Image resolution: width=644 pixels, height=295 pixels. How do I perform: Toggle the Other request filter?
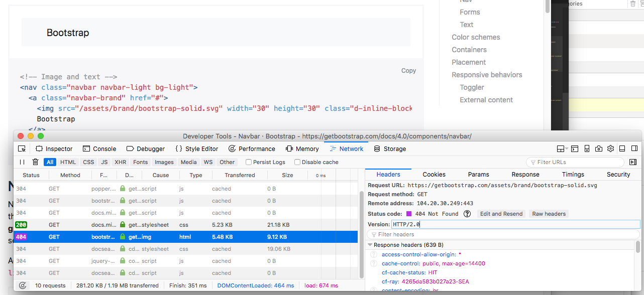pos(227,162)
